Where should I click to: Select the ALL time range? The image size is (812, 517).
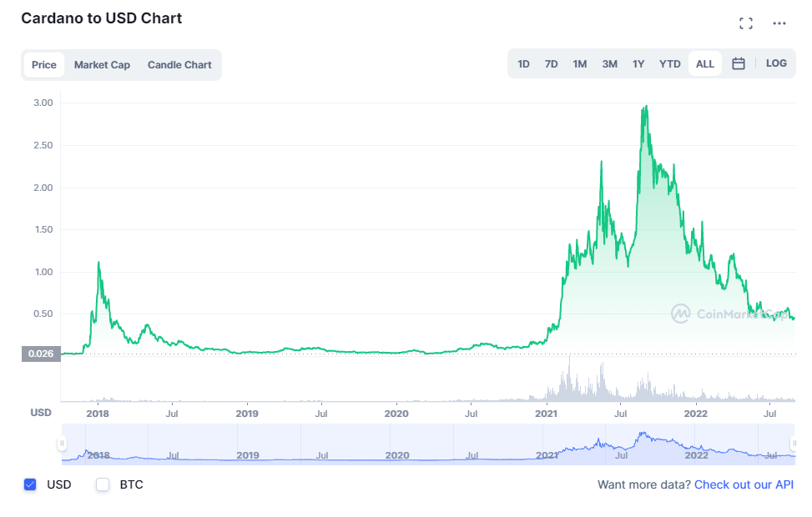click(704, 64)
